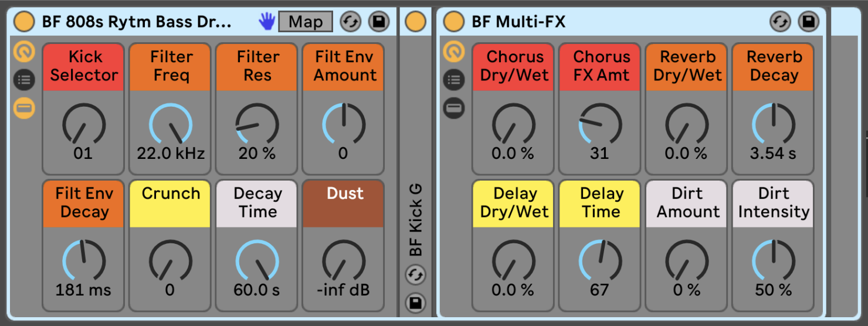Image resolution: width=868 pixels, height=326 pixels.
Task: Click the Reverb Decay knob
Action: coord(774,124)
